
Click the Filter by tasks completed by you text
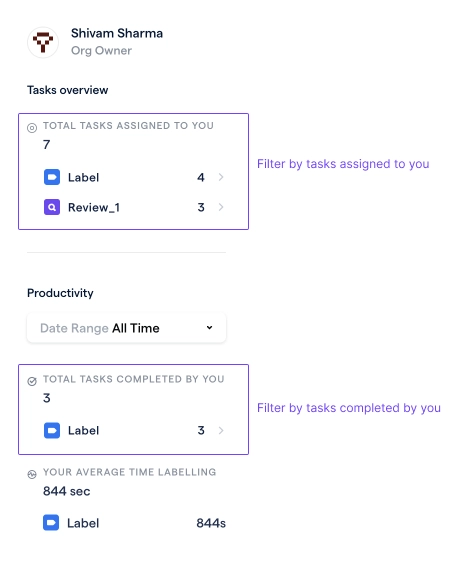pos(349,408)
